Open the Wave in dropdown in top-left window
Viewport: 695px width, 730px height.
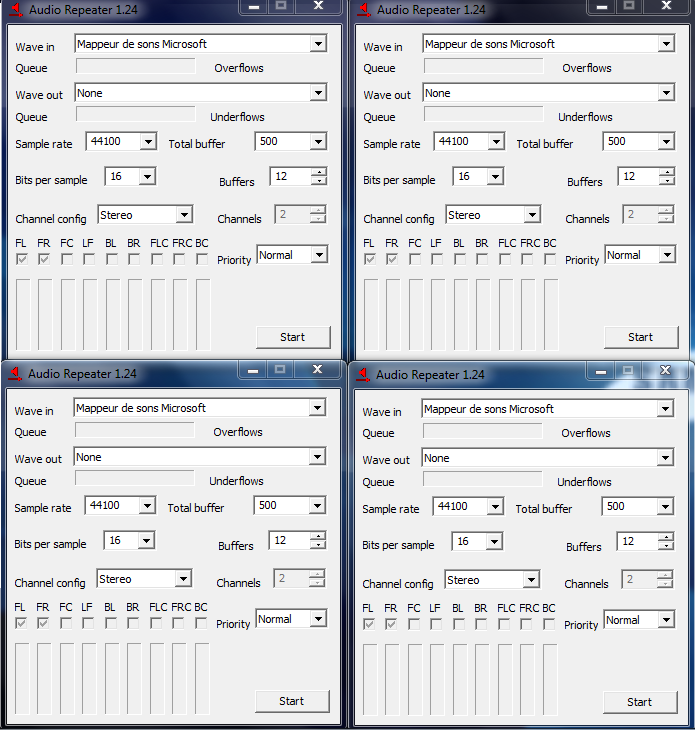318,44
